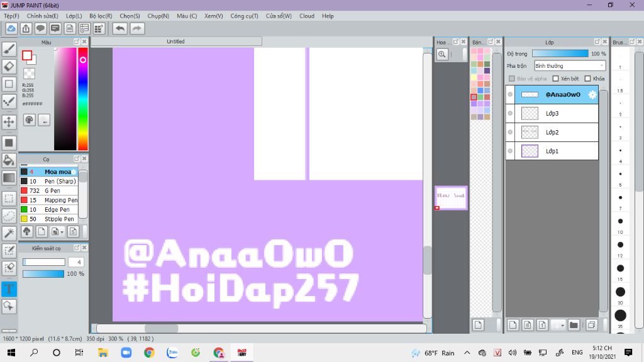
Task: Open the Bộ lọc(R) menu
Action: point(101,16)
